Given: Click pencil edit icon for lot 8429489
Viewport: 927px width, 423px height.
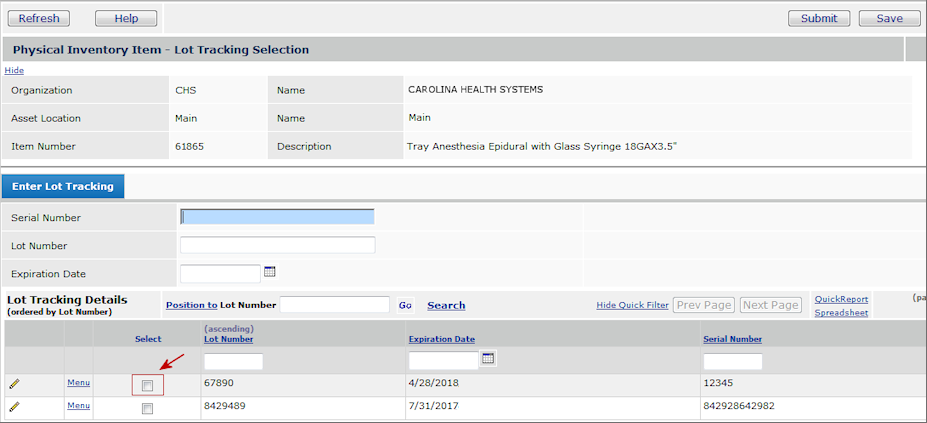Looking at the screenshot, I should pyautogui.click(x=14, y=407).
